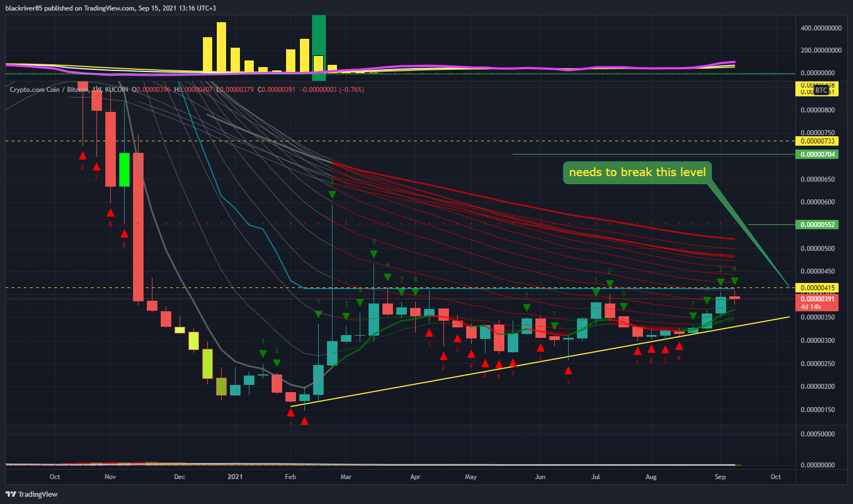Screen dimensions: 853x504
Task: Click the Sep label on time axis
Action: click(x=721, y=477)
